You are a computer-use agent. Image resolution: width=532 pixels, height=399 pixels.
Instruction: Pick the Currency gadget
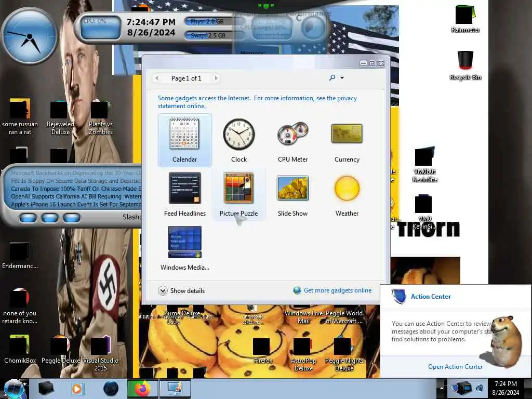pyautogui.click(x=347, y=140)
